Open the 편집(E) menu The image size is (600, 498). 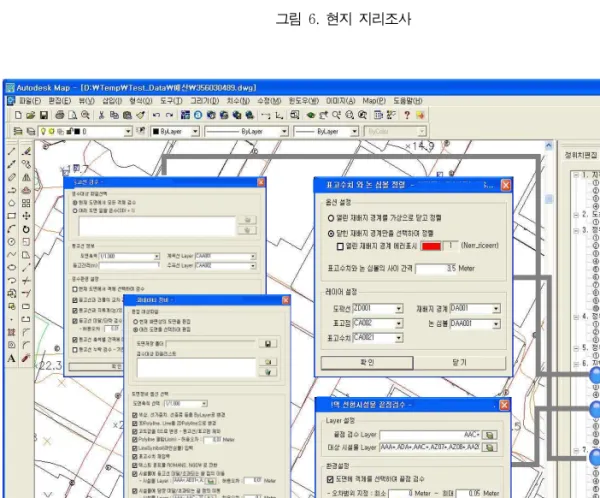click(59, 101)
